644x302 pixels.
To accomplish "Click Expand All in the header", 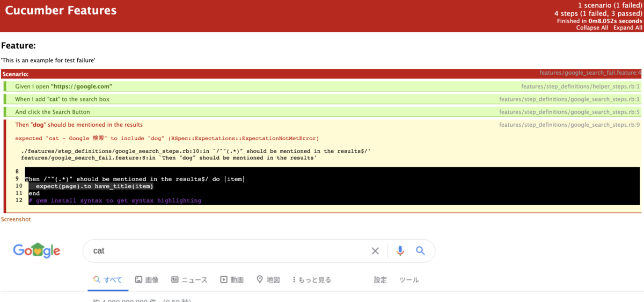I will 628,27.
